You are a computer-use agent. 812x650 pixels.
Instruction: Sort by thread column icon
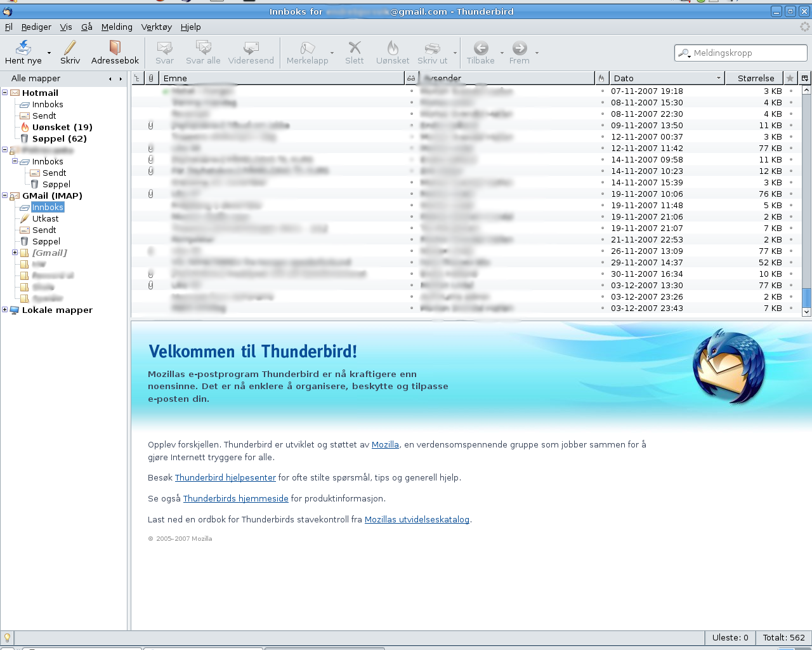coord(138,78)
